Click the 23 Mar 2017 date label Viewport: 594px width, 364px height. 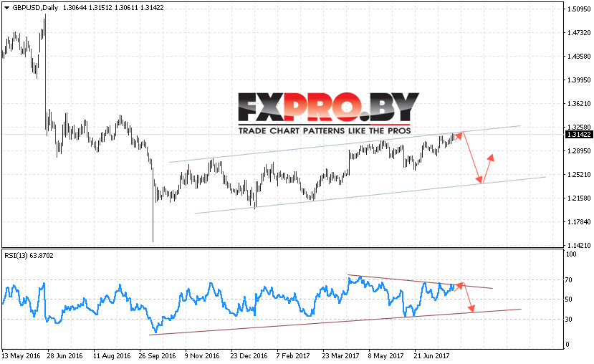tap(340, 356)
